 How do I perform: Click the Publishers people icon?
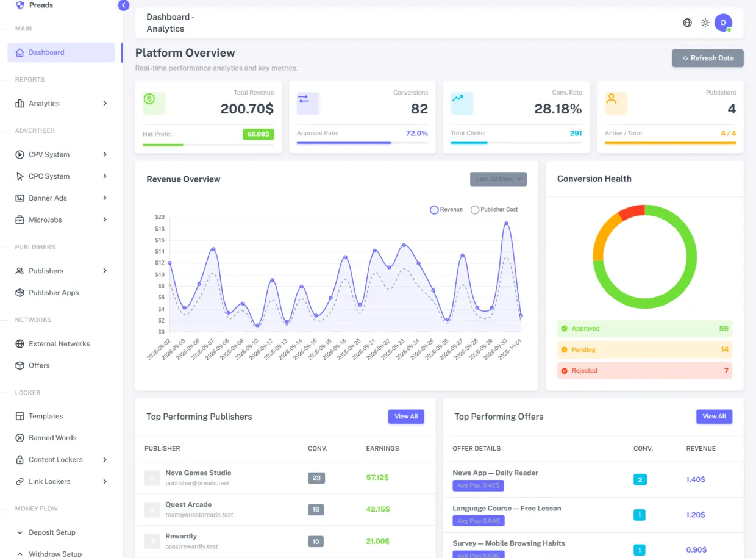click(20, 271)
